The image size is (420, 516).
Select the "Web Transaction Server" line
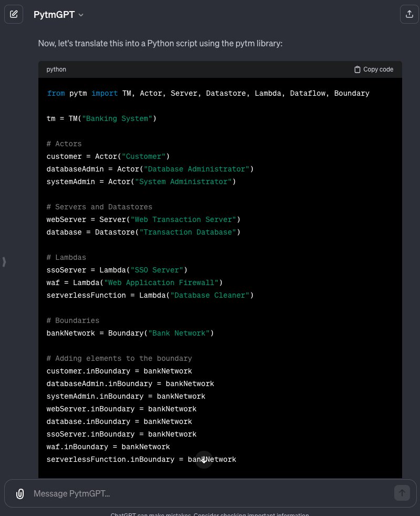pos(144,219)
